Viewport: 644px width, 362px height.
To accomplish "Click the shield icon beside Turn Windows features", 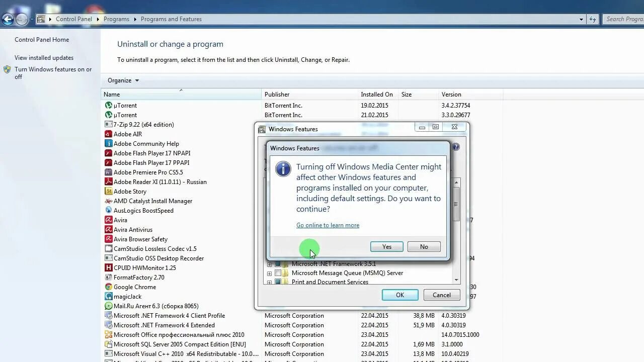I will 7,70.
